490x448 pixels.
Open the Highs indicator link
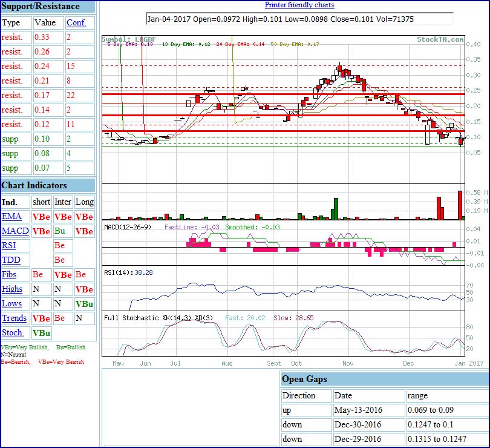12,289
